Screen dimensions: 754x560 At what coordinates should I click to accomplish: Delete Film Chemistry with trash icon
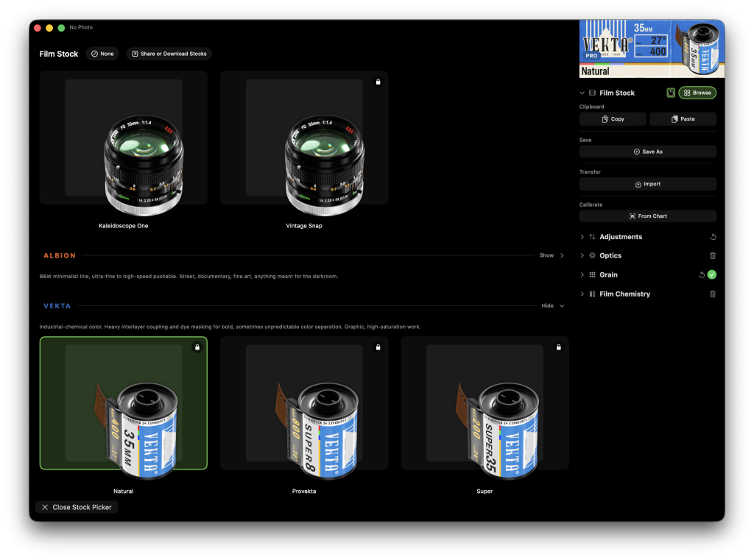(713, 294)
